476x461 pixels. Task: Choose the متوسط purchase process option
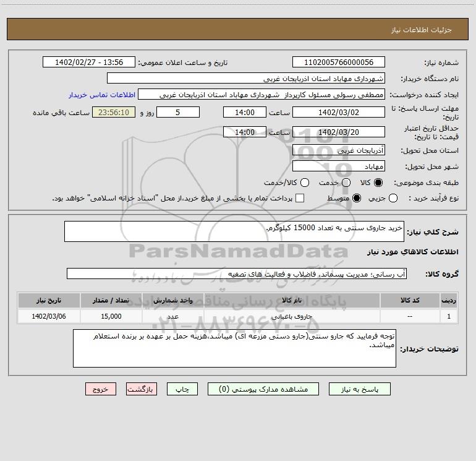tap(357, 199)
